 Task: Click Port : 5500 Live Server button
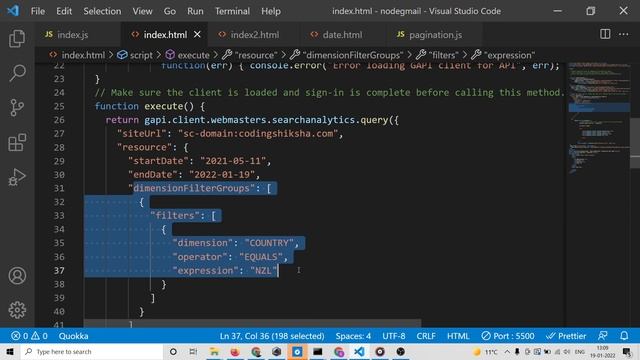coord(507,336)
